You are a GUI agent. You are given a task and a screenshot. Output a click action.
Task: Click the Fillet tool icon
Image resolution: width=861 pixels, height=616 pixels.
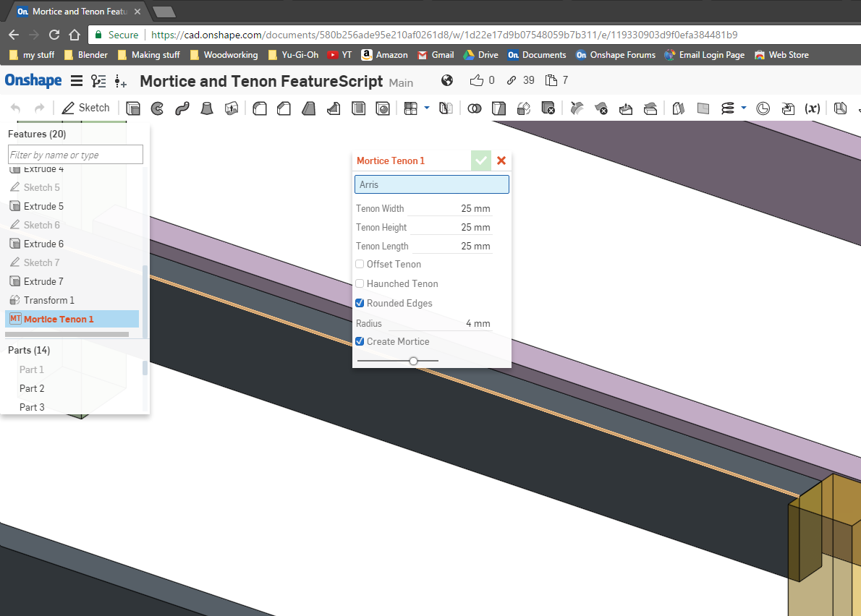point(260,108)
